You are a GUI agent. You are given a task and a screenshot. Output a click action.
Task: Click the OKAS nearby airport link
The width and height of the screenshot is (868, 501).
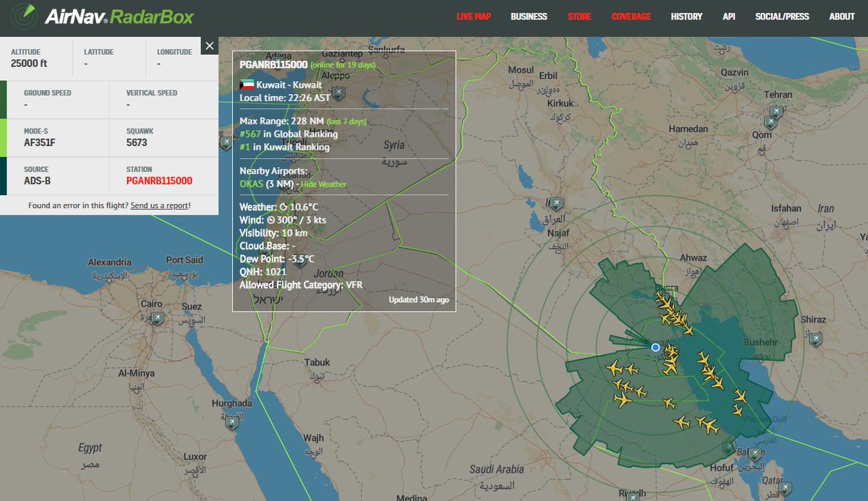[x=252, y=184]
